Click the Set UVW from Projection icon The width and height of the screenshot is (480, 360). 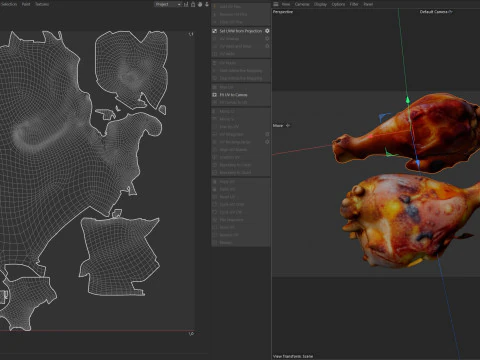coord(215,31)
